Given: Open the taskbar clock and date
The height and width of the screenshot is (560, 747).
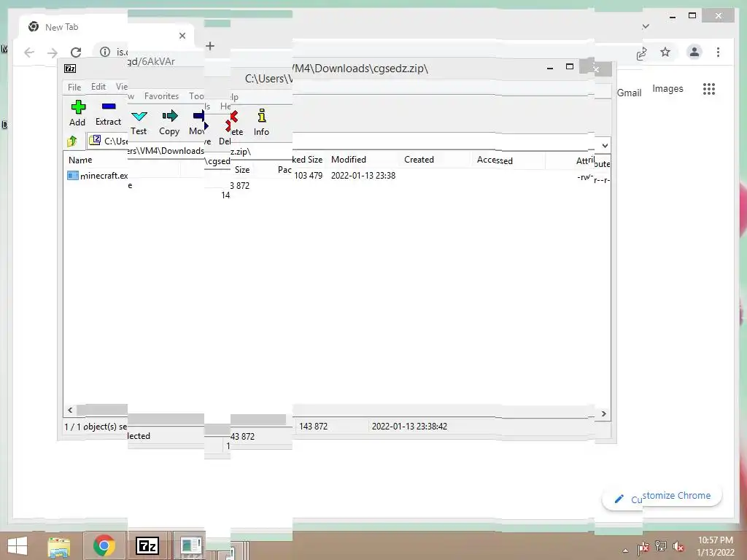Looking at the screenshot, I should tap(716, 546).
